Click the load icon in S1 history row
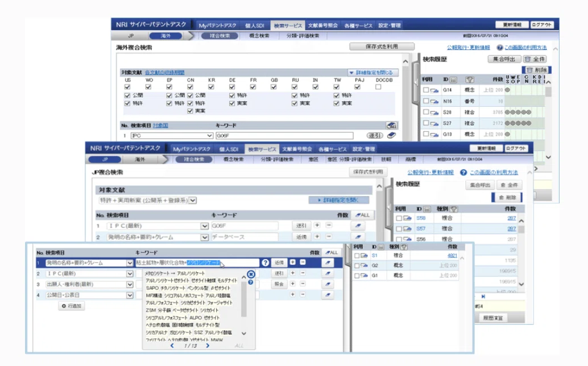This screenshot has height=366, width=588. click(x=364, y=256)
